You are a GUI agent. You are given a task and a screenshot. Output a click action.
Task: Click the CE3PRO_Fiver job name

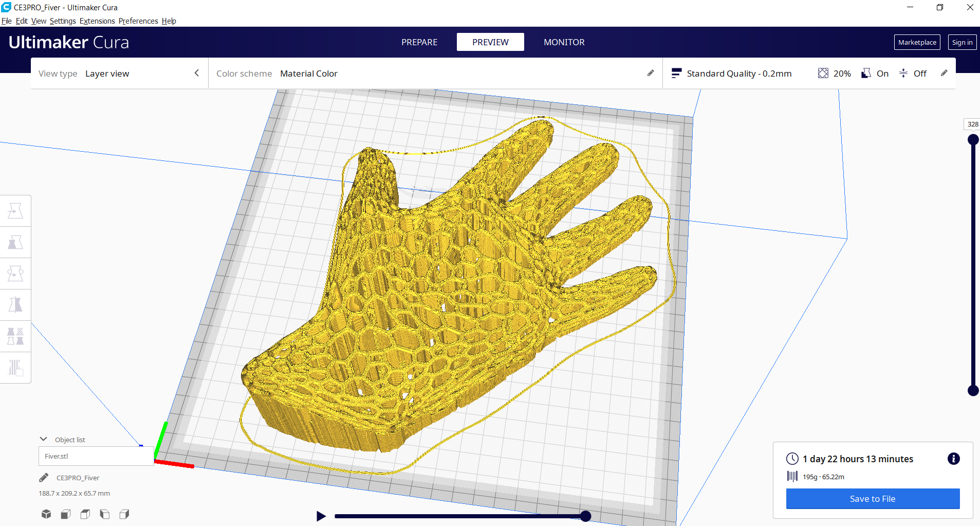point(78,478)
